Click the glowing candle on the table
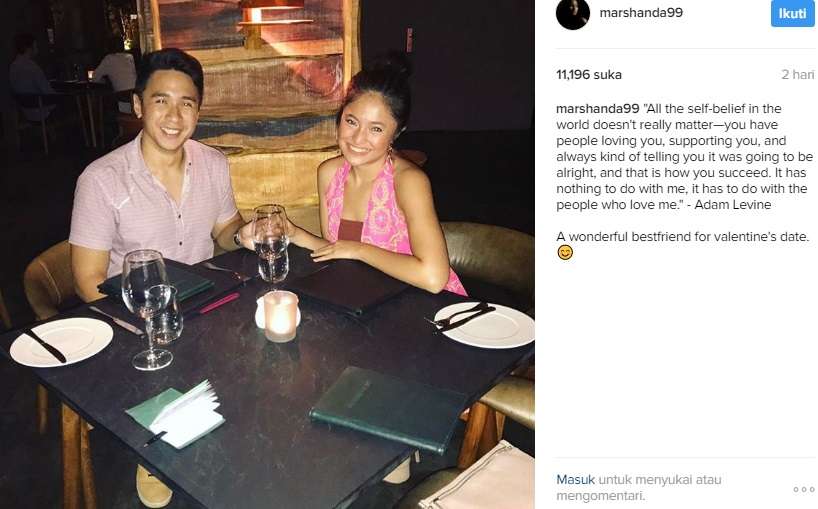This screenshot has width=818, height=509. pyautogui.click(x=280, y=317)
